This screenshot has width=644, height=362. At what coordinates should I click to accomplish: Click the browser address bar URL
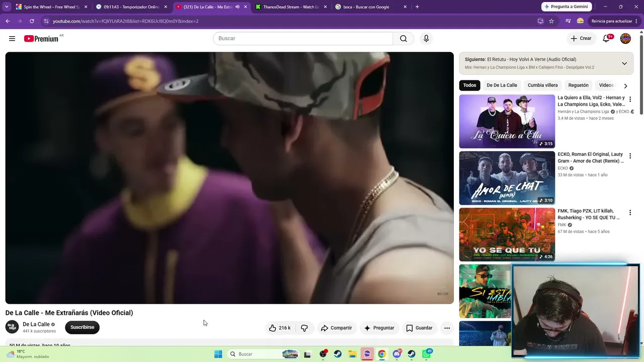point(126,21)
